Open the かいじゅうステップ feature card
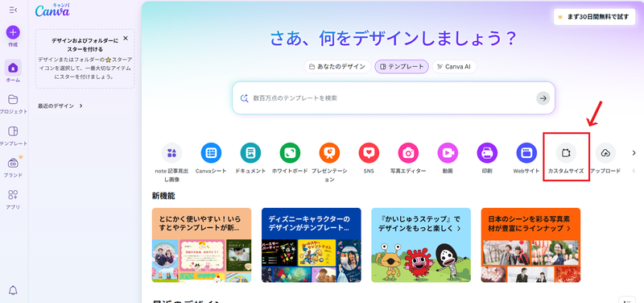644x303 pixels. click(421, 245)
